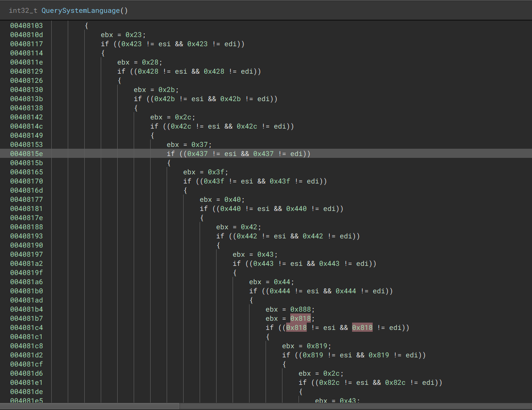Click the 0x819 value assigned to ebx

coord(317,346)
